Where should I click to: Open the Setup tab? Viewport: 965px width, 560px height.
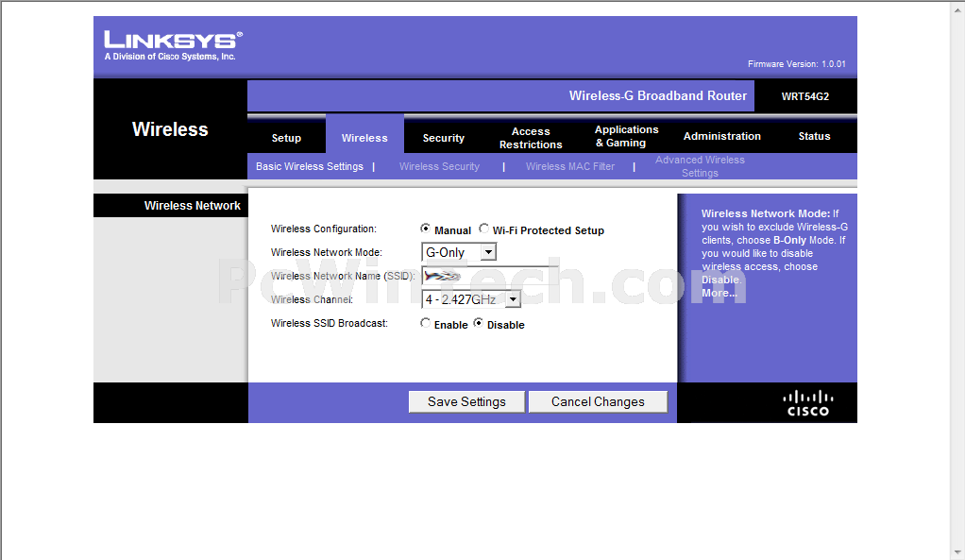[286, 138]
